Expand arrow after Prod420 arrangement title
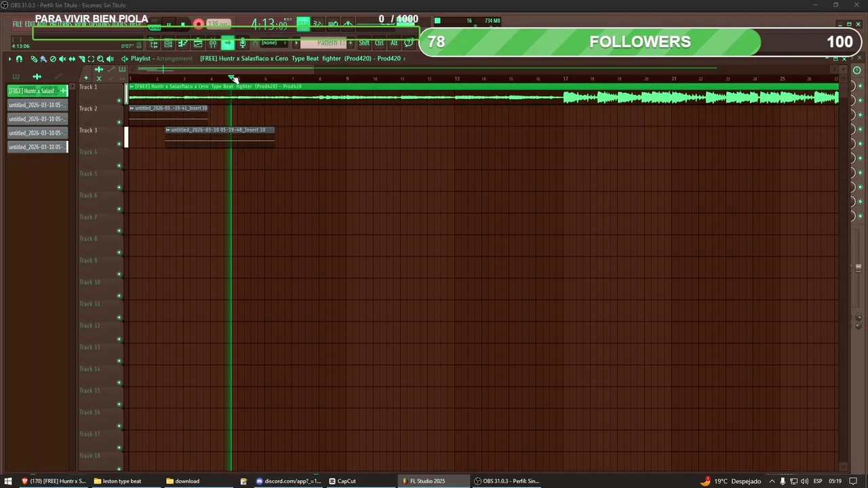The image size is (868, 488). click(x=405, y=59)
